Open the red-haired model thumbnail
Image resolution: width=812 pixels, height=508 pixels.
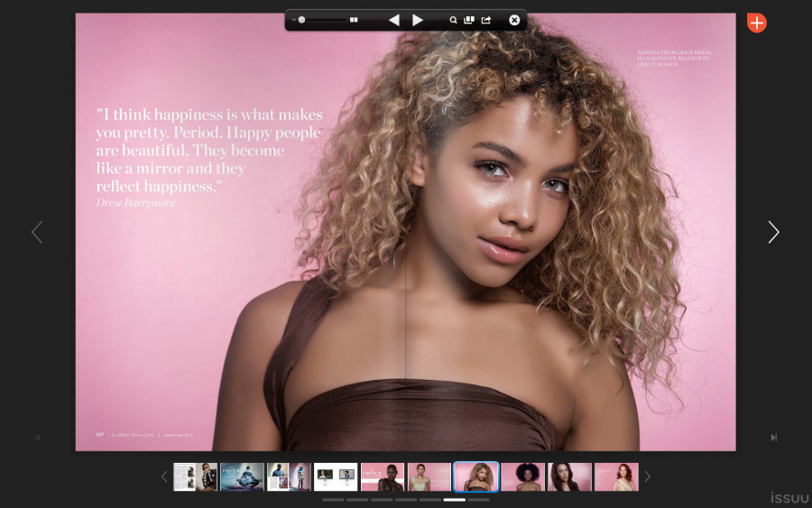[616, 476]
